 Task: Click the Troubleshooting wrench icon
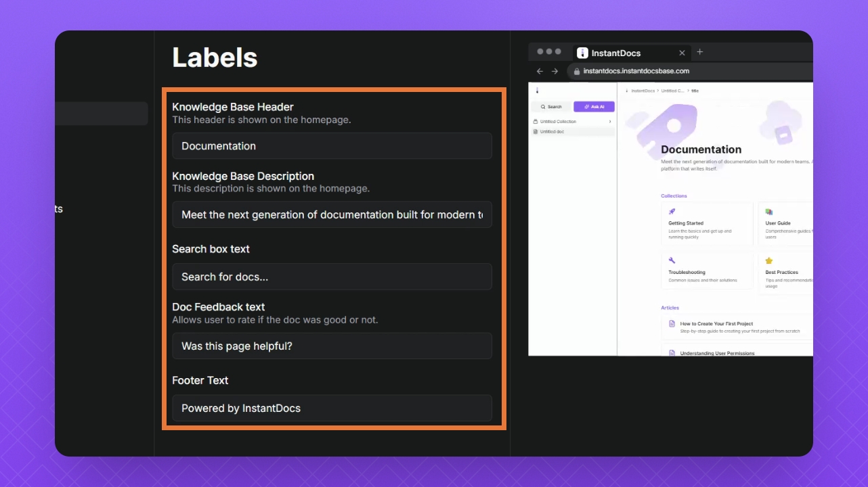click(x=672, y=260)
